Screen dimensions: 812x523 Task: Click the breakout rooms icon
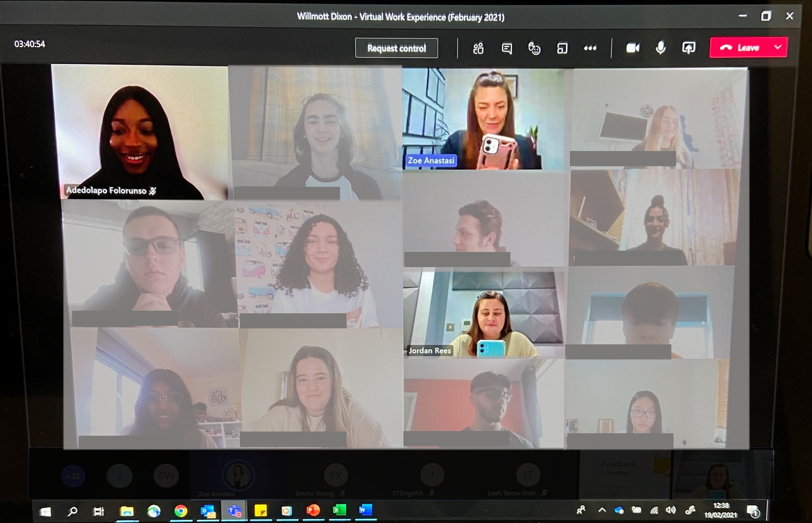click(562, 48)
